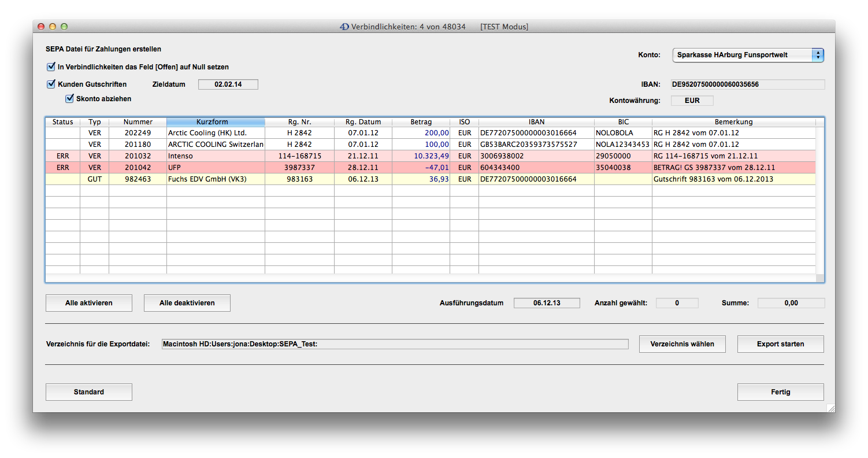Toggle the Skonto abziehen checkbox

point(70,99)
